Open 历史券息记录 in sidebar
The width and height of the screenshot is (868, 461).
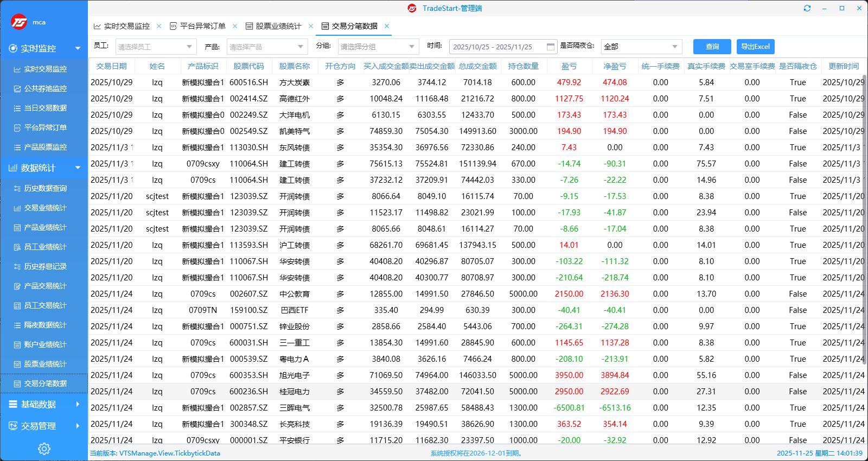tap(44, 266)
